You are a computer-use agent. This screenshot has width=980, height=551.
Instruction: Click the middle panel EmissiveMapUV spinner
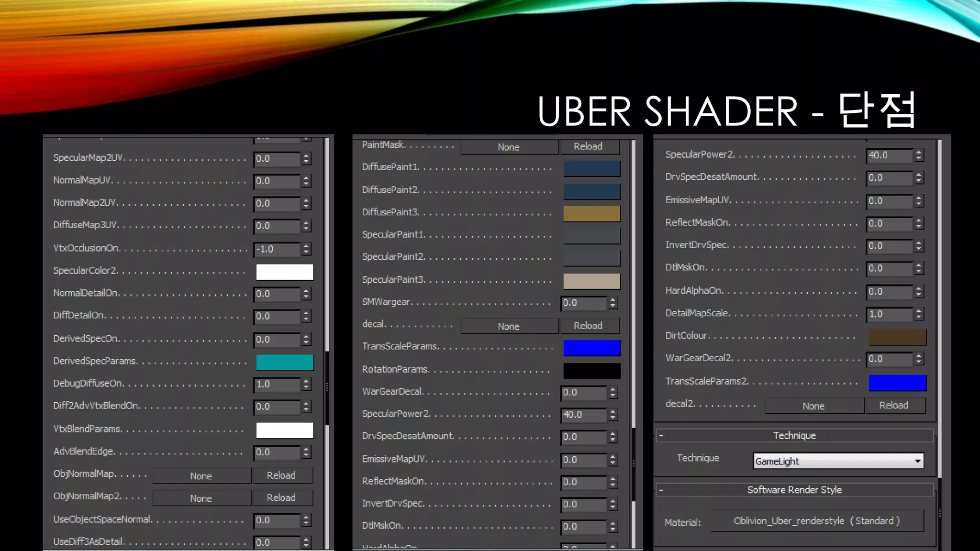click(x=613, y=460)
